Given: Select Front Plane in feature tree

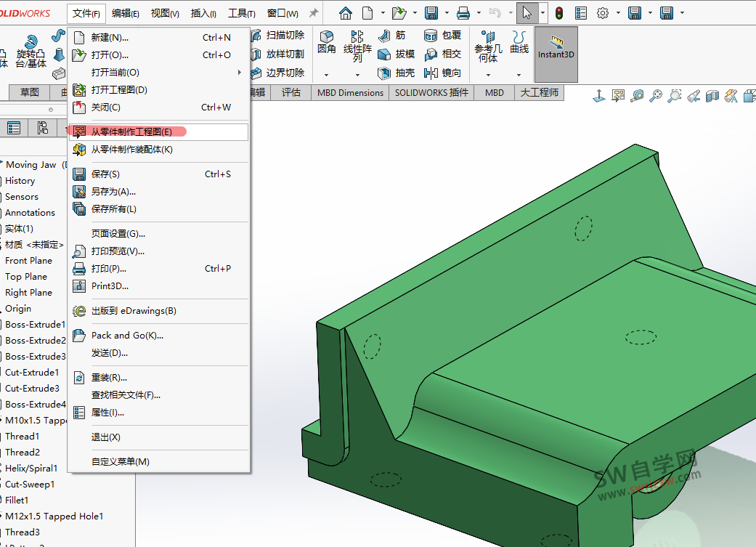Looking at the screenshot, I should pyautogui.click(x=28, y=261).
